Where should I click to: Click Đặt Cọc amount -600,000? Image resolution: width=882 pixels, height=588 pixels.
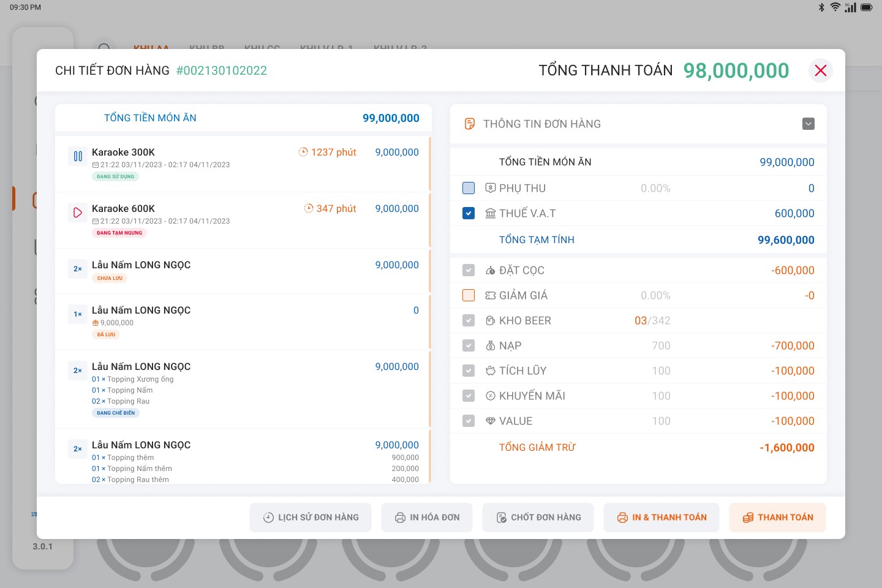coord(793,270)
